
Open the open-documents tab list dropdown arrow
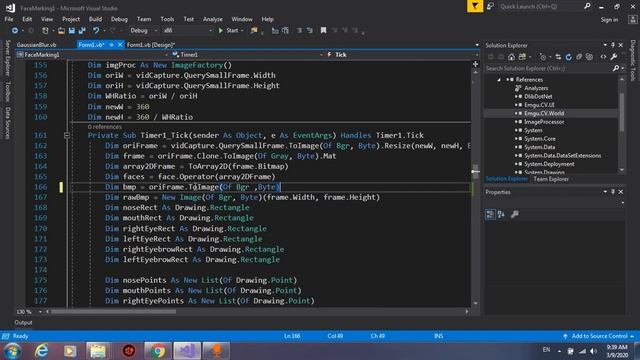(477, 45)
